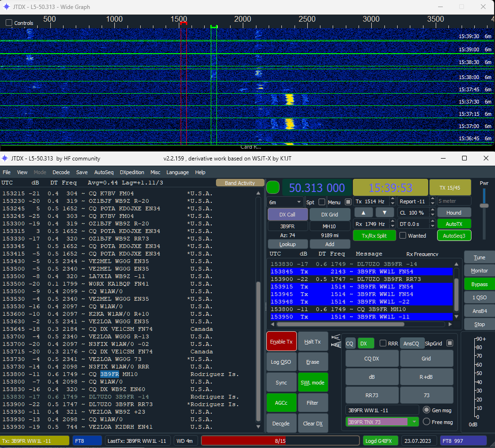
Task: Click the Band Activity vertical scrollbar
Action: pos(258,352)
